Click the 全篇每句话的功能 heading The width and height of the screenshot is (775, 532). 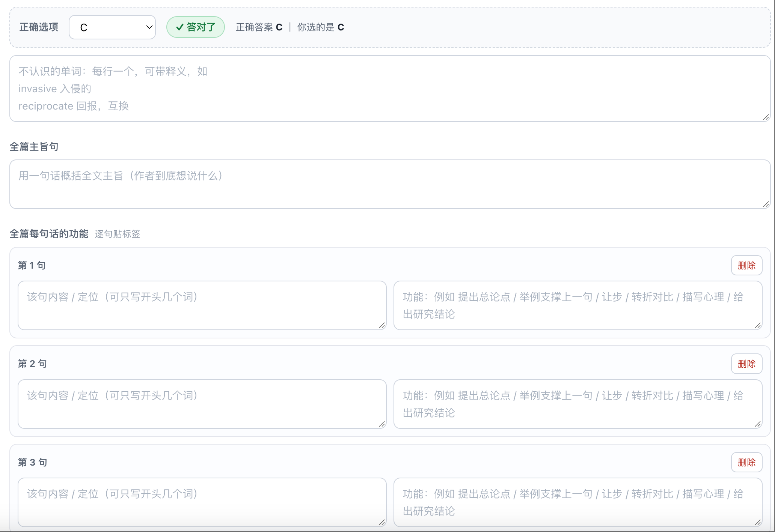tap(49, 234)
